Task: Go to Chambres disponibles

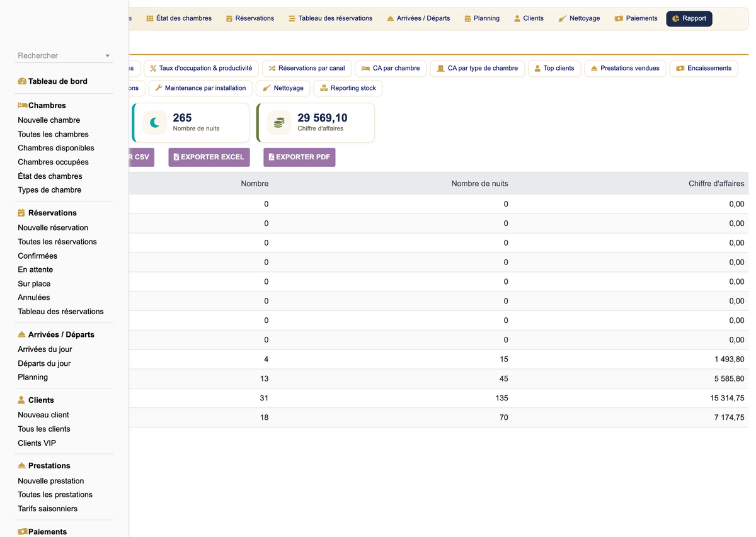Action: click(56, 148)
